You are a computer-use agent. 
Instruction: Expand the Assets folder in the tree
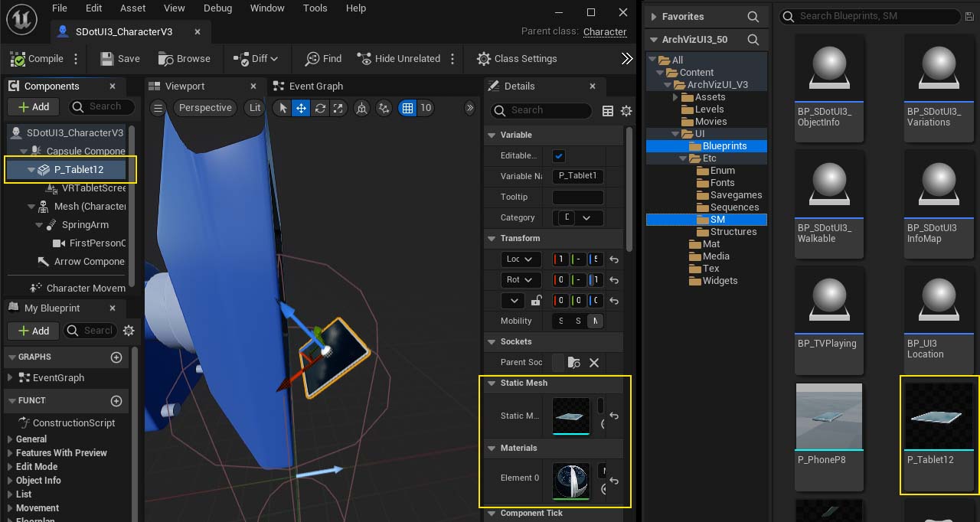675,97
